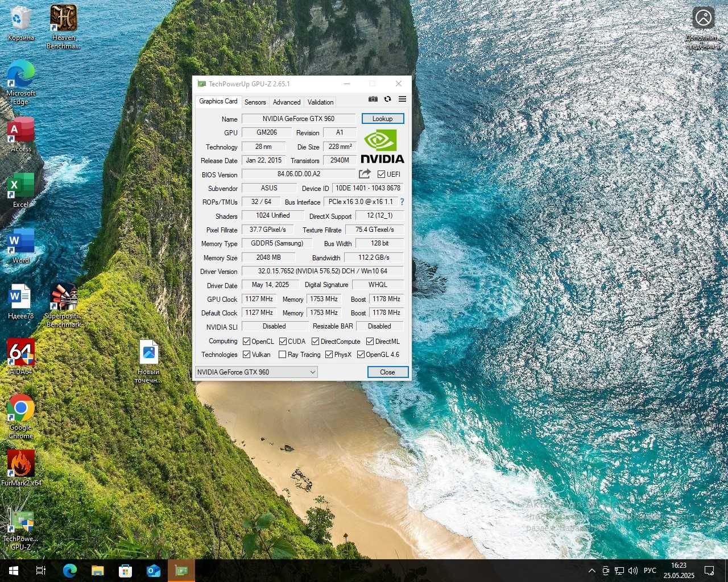Click the WHQL digital signature value
Viewport: 728px width, 582px height.
coord(378,285)
